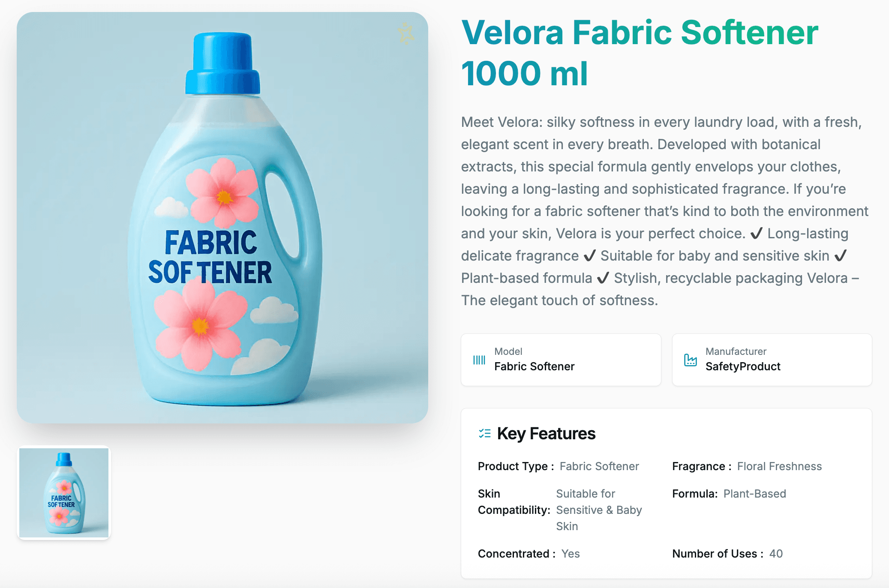Screen dimensions: 889x588
Task: Click the Velora Fabric Softener 1000 ml title
Action: click(640, 53)
